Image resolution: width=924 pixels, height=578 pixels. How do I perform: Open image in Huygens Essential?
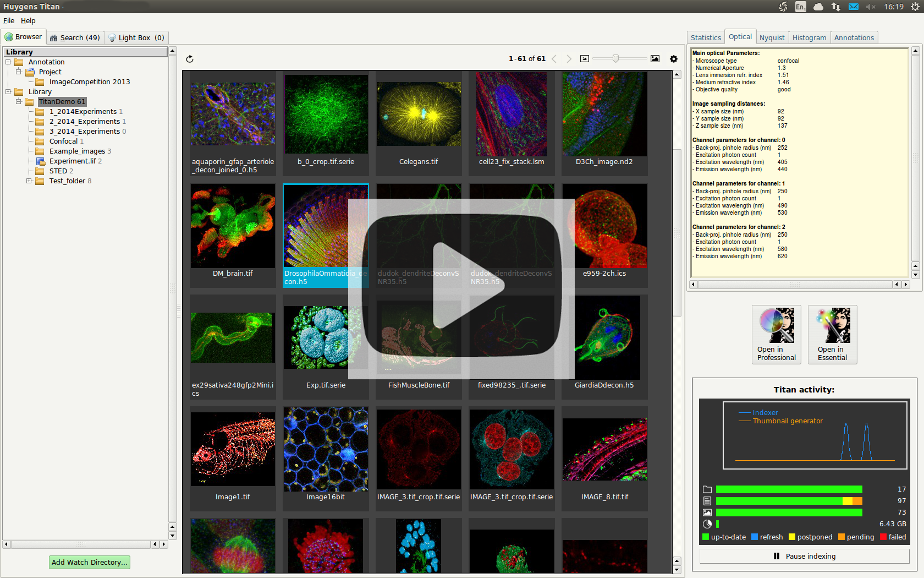[x=832, y=335]
